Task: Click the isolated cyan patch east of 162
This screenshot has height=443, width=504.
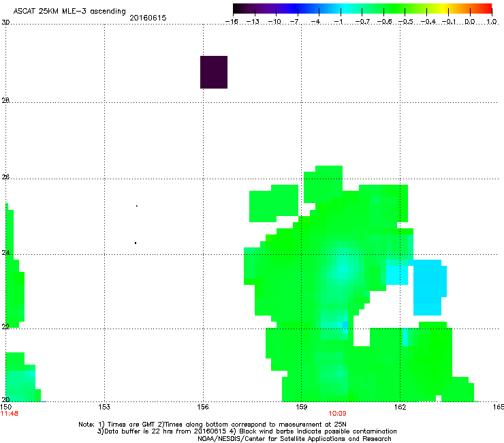Action: point(430,288)
